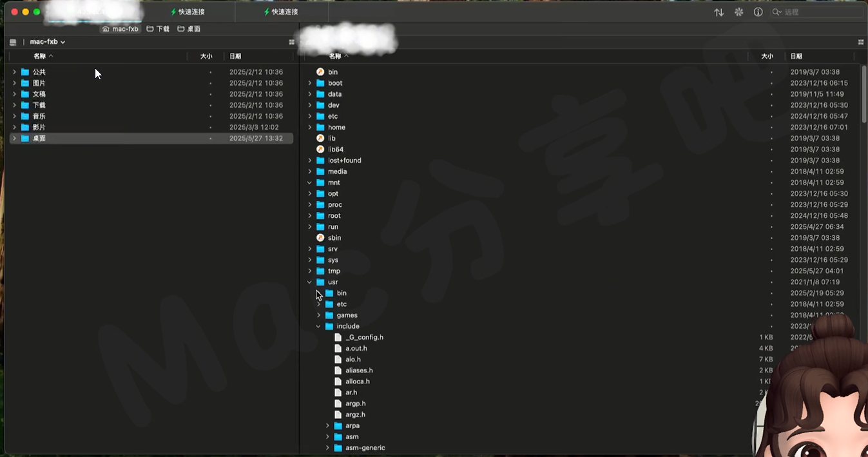This screenshot has width=868, height=457.
Task: Expand the dev folder
Action: (309, 105)
